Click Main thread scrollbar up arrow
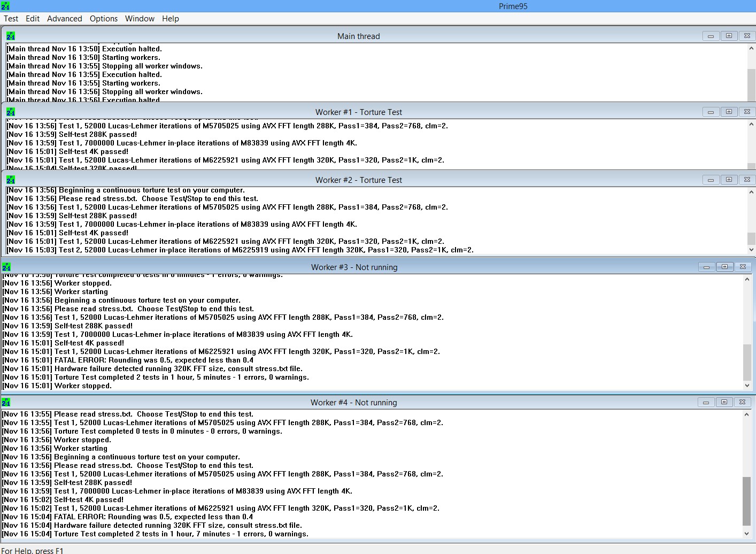756x554 pixels. (x=751, y=48)
